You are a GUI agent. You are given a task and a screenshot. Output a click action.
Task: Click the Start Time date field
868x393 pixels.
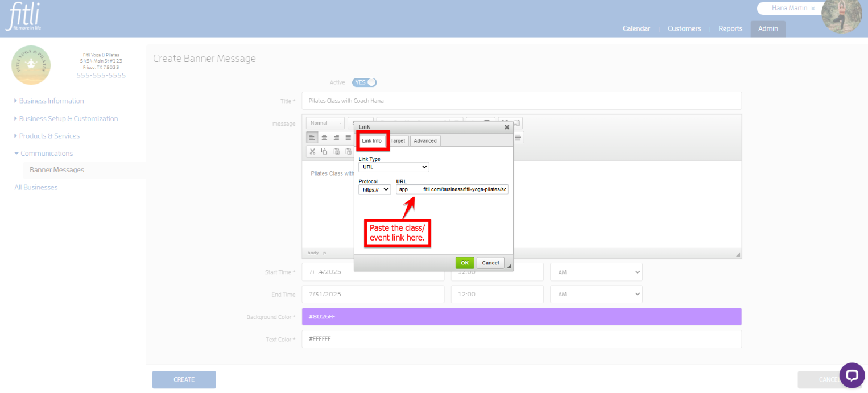point(373,272)
